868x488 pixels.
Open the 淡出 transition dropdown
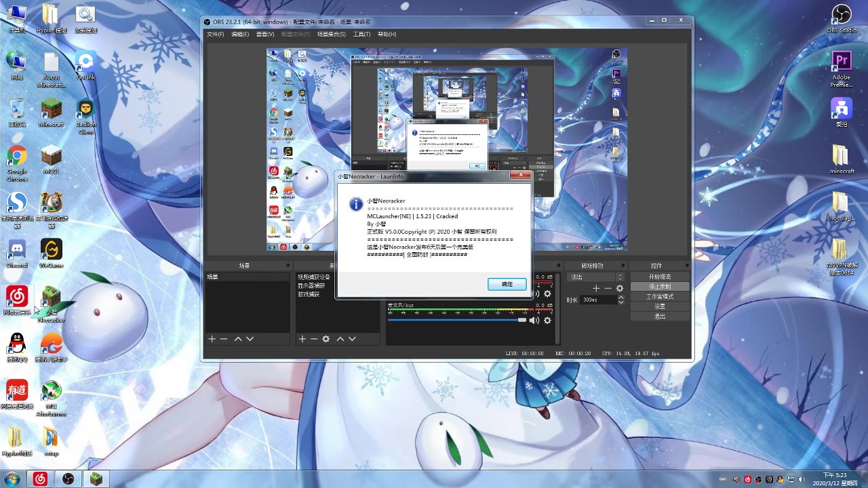click(x=595, y=277)
